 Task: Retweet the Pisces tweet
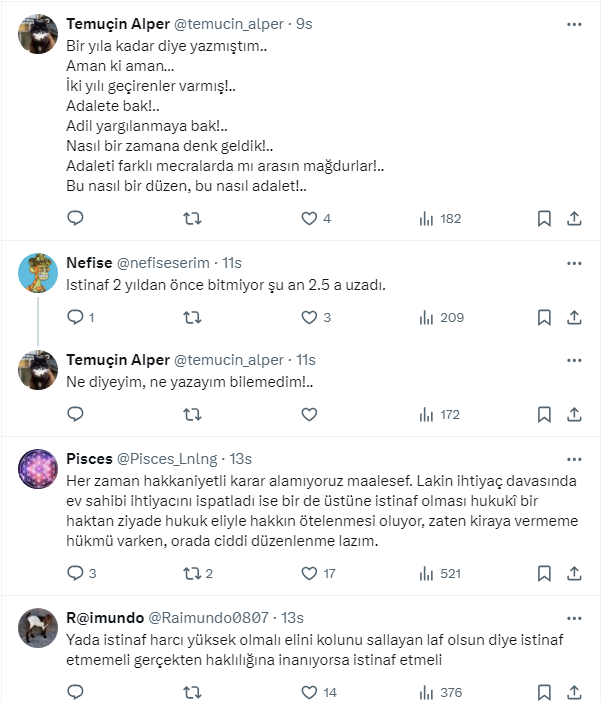[x=192, y=574]
